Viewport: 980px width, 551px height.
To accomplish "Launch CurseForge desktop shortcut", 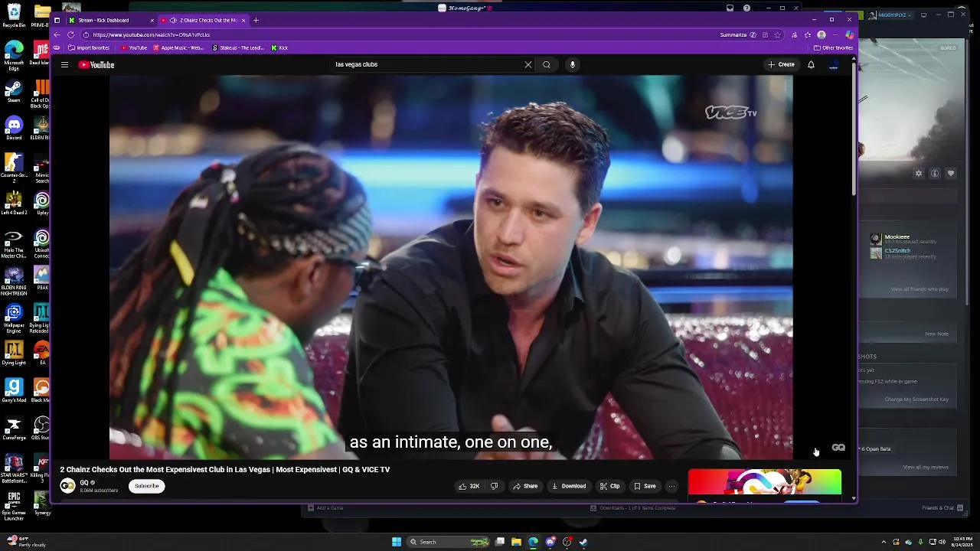I will tap(14, 428).
